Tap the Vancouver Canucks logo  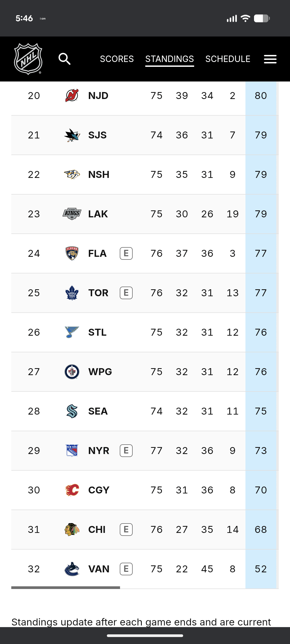[72, 569]
